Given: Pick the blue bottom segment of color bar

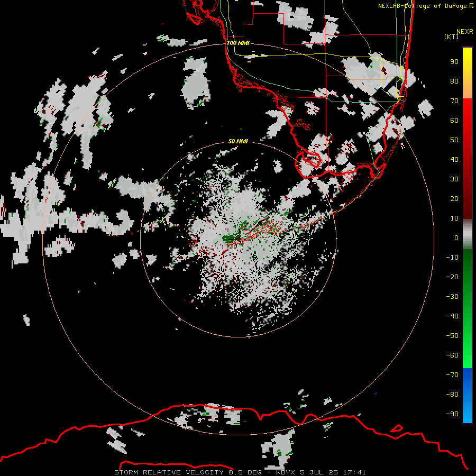Looking at the screenshot, I should tap(467, 395).
